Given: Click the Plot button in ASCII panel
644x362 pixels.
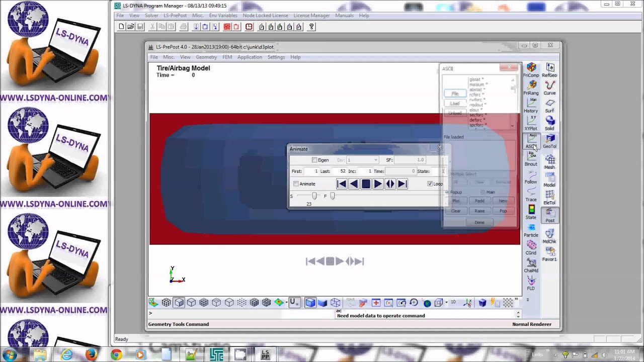Looking at the screenshot, I should (456, 201).
